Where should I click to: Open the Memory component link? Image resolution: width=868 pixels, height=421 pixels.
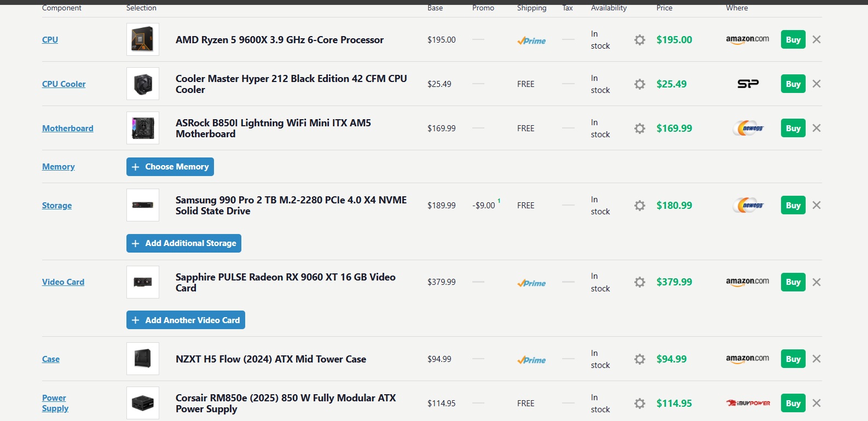[x=59, y=167]
